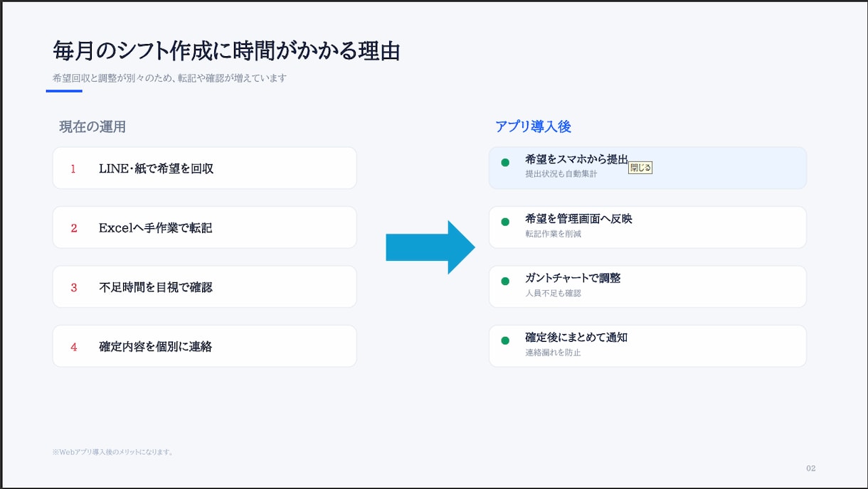The height and width of the screenshot is (489, 868).
Task: Click the "転記作業を削減" subtext
Action: [x=553, y=234]
